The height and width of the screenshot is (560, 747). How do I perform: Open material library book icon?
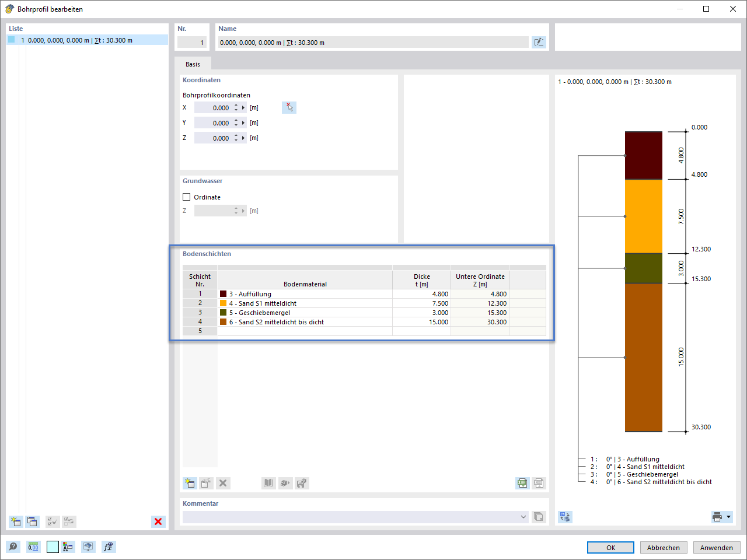tap(268, 483)
